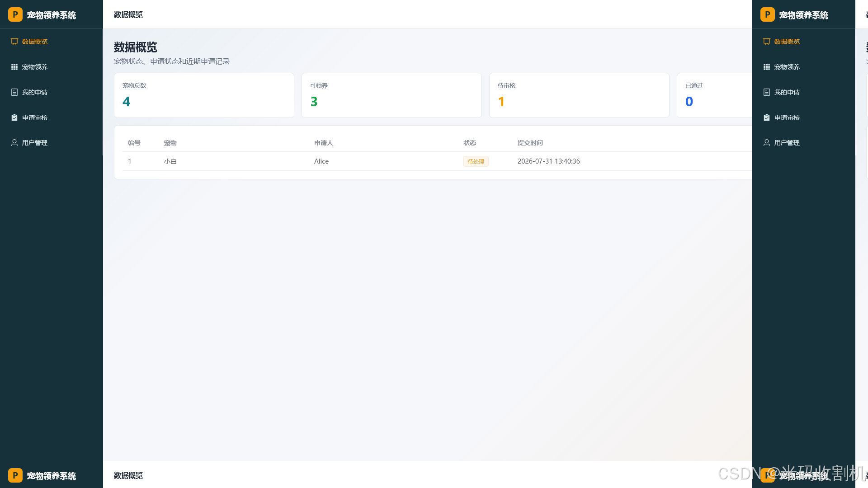Select 数据概览 label in the right-hand sidebar
The width and height of the screenshot is (868, 488).
click(787, 42)
